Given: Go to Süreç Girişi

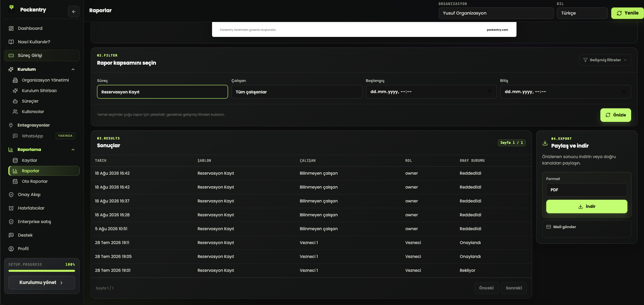Looking at the screenshot, I should [42, 56].
